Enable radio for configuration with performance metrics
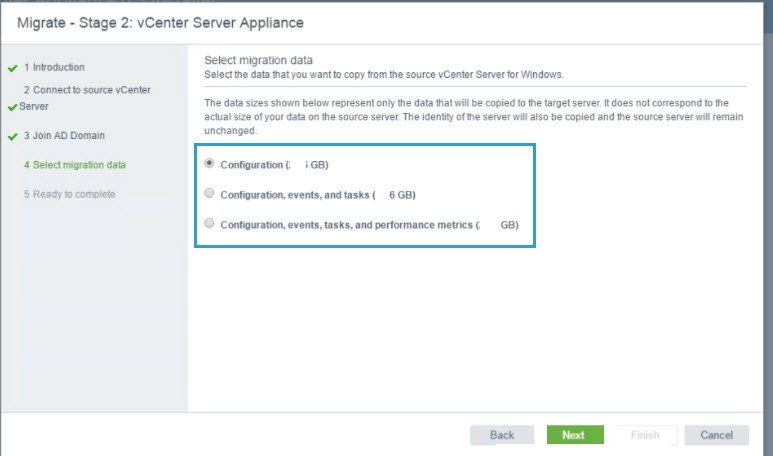This screenshot has height=456, width=773. (x=209, y=223)
